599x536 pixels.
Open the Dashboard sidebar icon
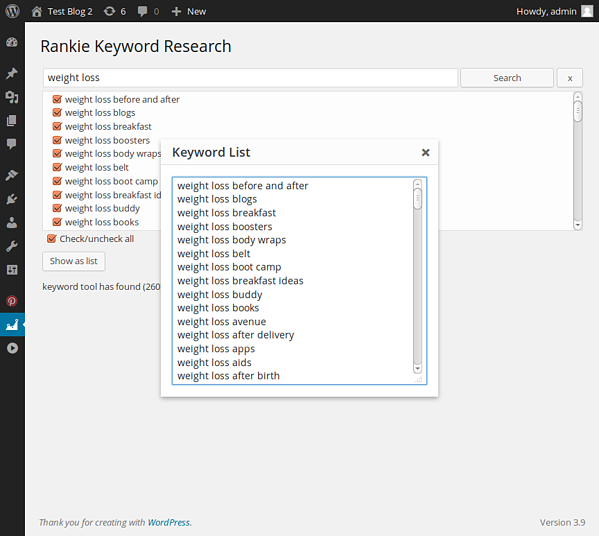(12, 42)
